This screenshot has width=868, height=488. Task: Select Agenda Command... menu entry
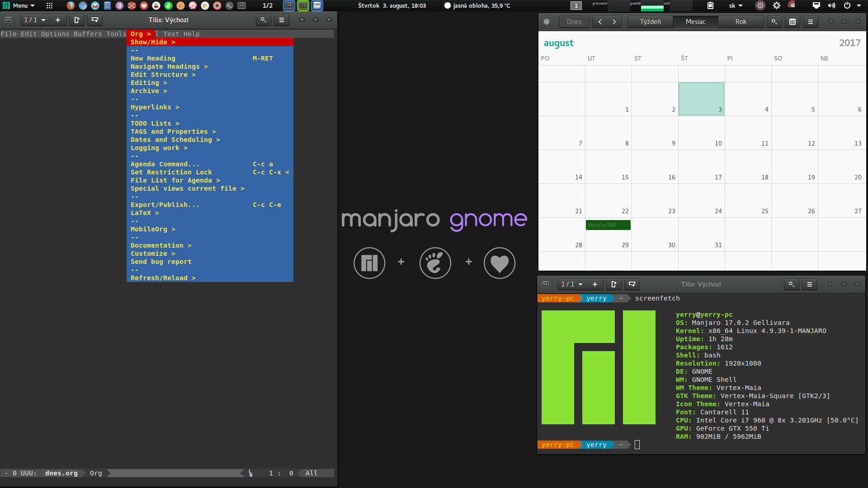(x=210, y=164)
